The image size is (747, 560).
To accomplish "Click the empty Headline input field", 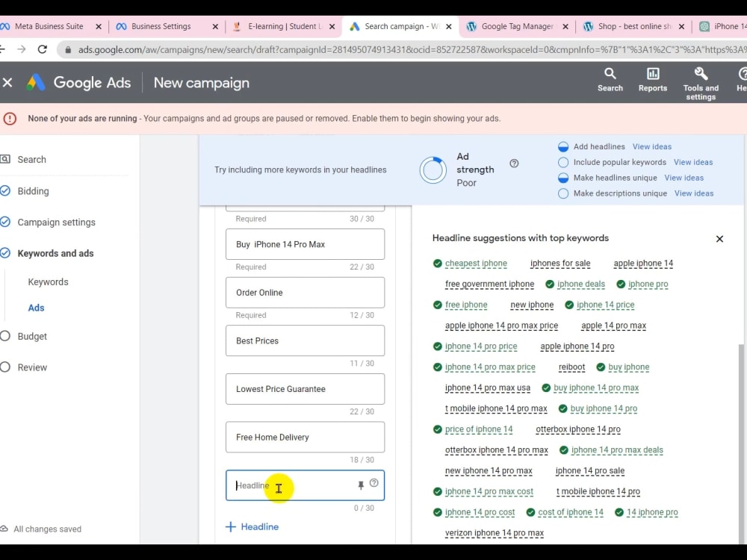I will [x=305, y=485].
